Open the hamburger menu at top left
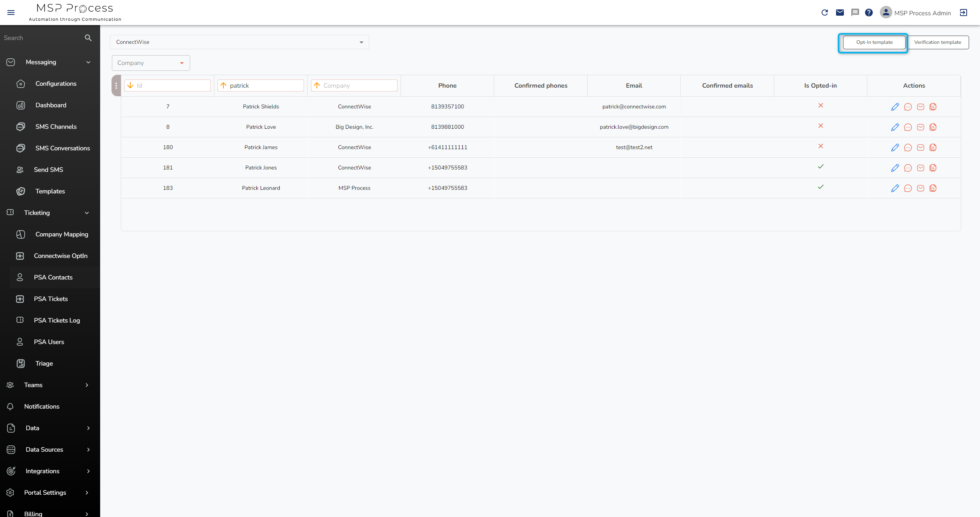 tap(11, 12)
